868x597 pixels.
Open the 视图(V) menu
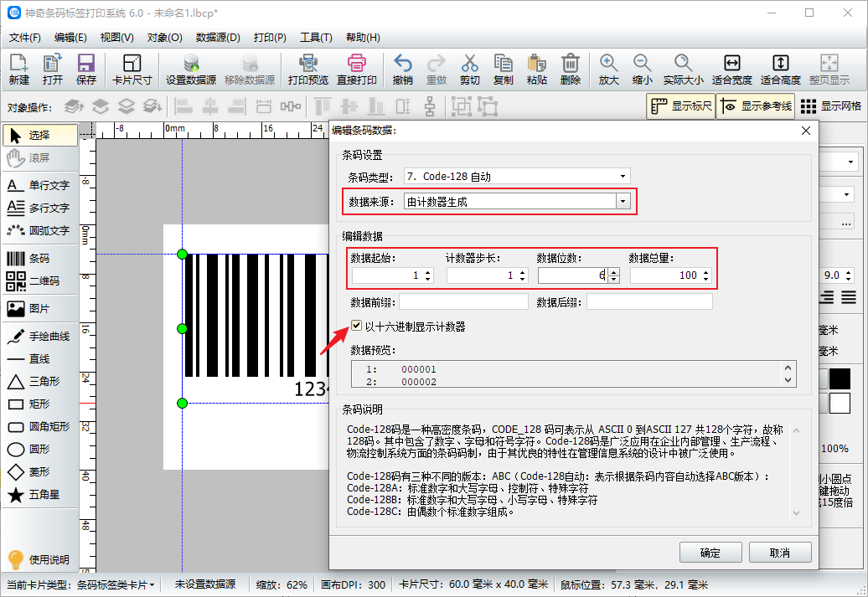click(x=116, y=38)
